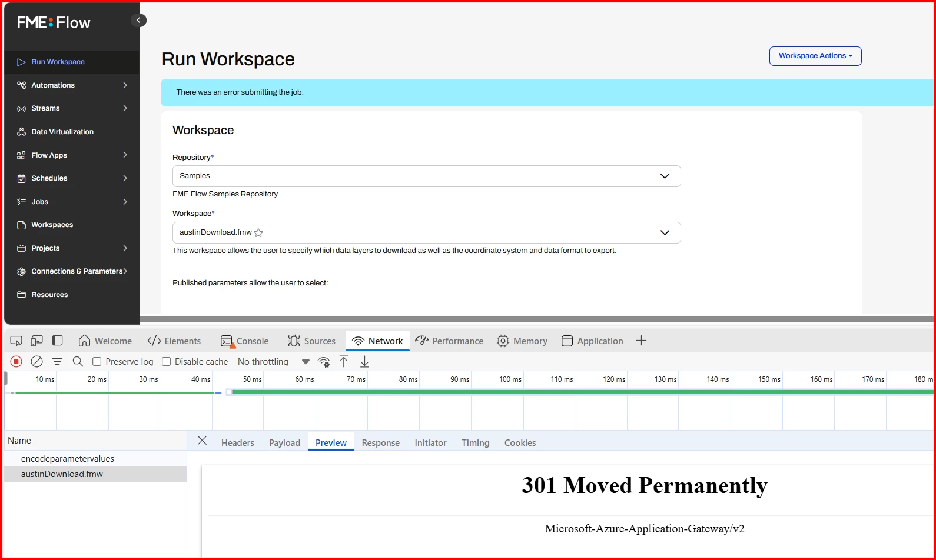Switch to the Cookies tab
The height and width of the screenshot is (560, 936).
click(x=520, y=442)
